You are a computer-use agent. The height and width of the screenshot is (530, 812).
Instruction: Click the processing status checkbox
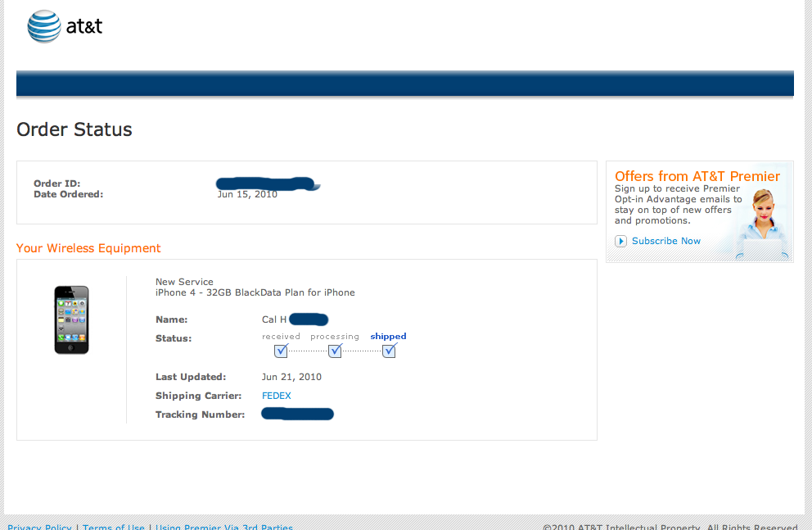click(335, 351)
